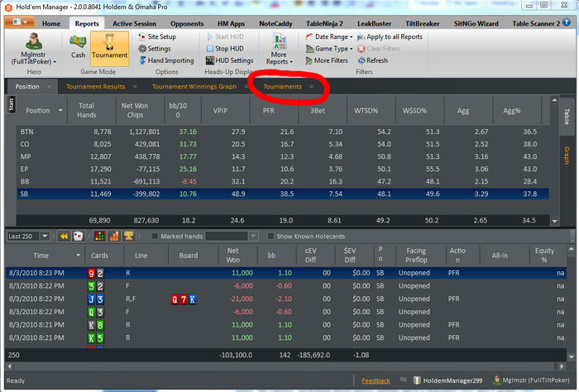
Task: Click the colored grid matrix icon
Action: coord(100,237)
